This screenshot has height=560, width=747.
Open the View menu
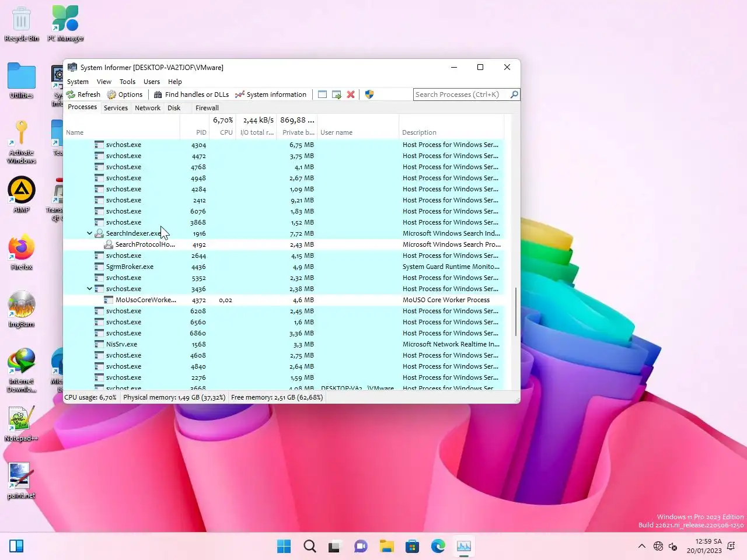coord(104,82)
